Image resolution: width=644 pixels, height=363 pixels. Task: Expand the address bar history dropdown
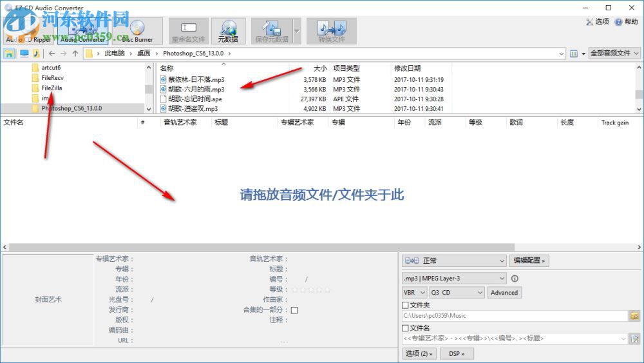(x=562, y=54)
